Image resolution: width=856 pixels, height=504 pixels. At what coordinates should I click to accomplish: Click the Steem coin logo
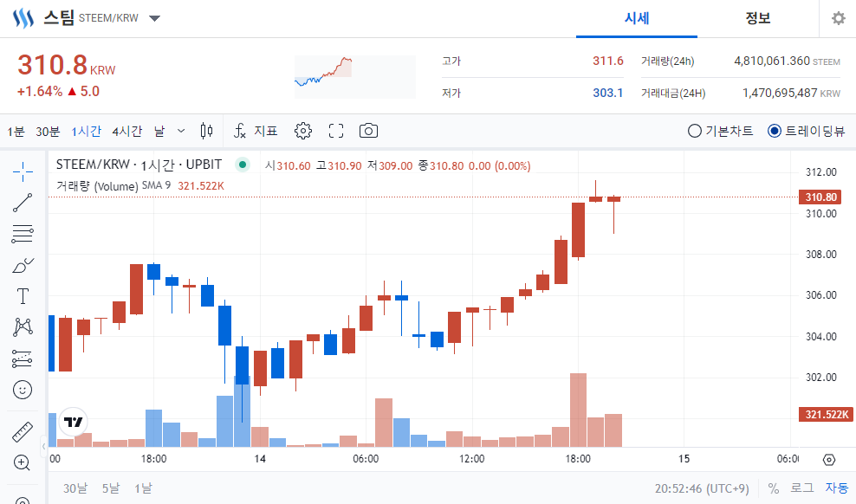point(23,18)
